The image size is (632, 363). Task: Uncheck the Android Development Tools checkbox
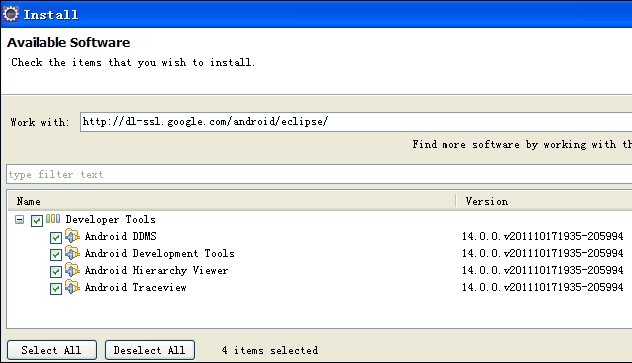coord(56,255)
